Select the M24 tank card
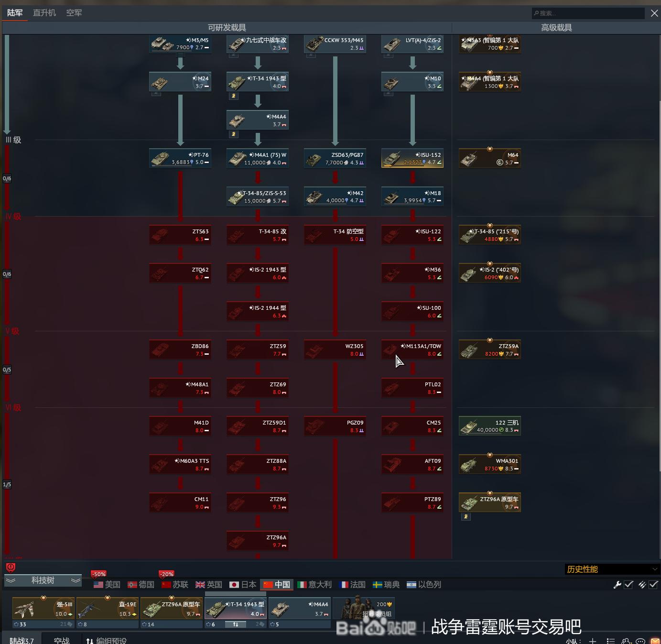 point(180,82)
